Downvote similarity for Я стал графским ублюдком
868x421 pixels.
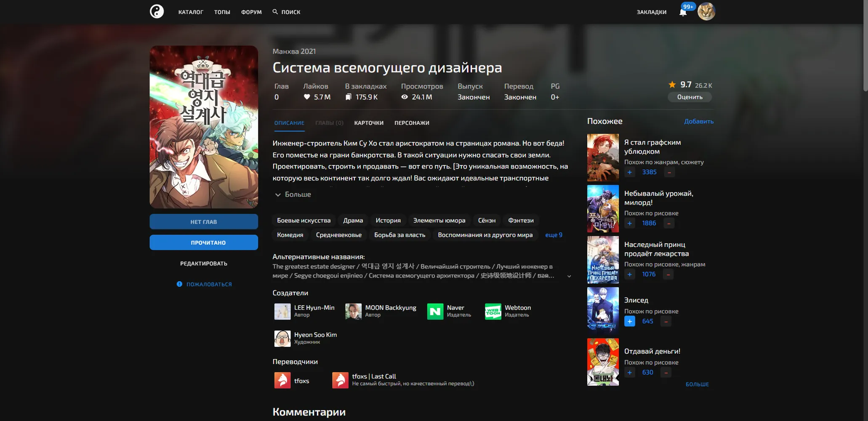(669, 172)
